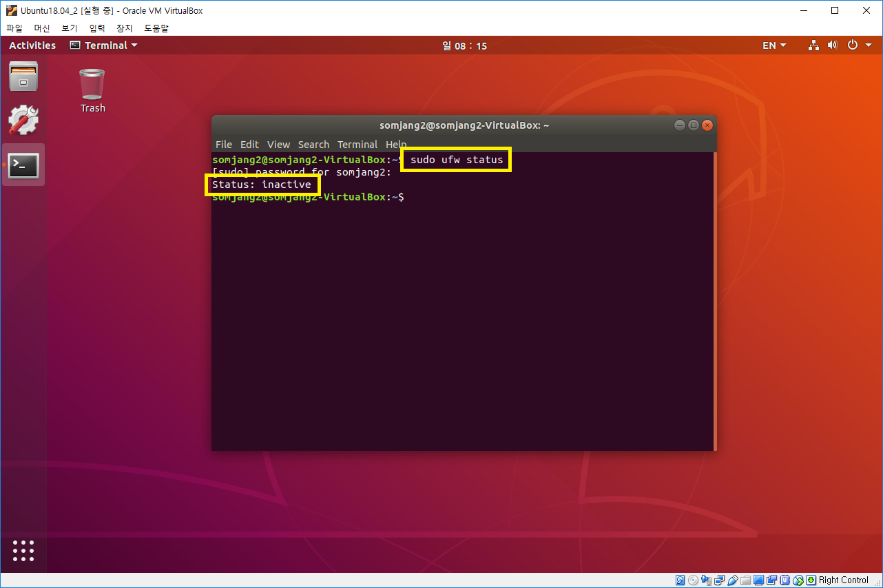Close the terminal window
883x588 pixels.
point(707,125)
